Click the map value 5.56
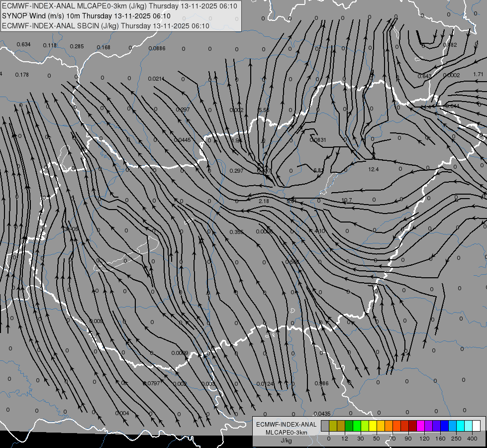The width and height of the screenshot is (487, 448). click(x=264, y=110)
